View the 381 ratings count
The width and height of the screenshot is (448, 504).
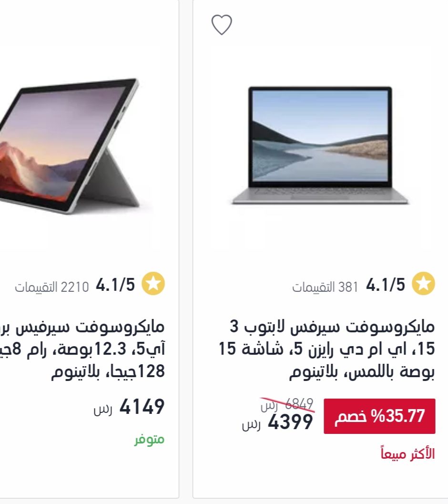point(325,287)
